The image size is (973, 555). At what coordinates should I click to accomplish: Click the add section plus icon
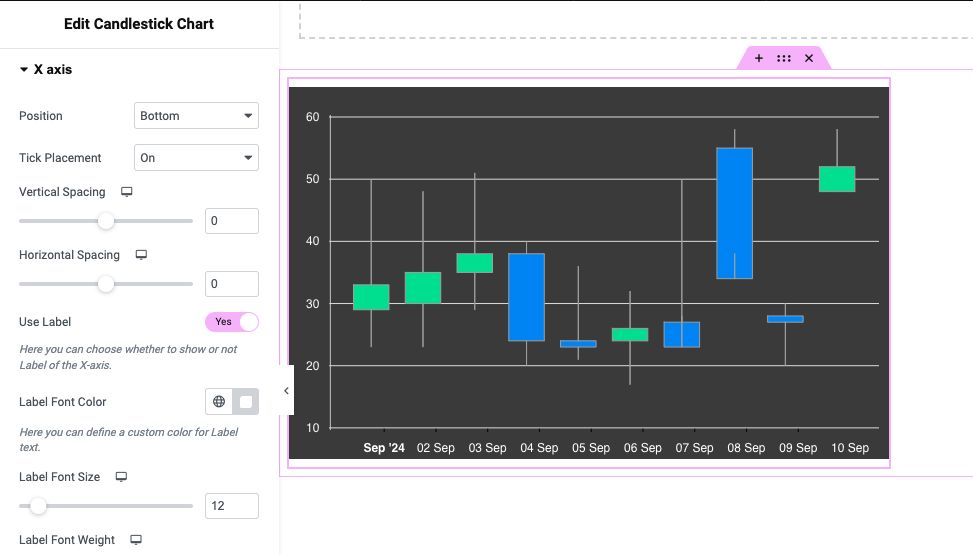pyautogui.click(x=758, y=58)
